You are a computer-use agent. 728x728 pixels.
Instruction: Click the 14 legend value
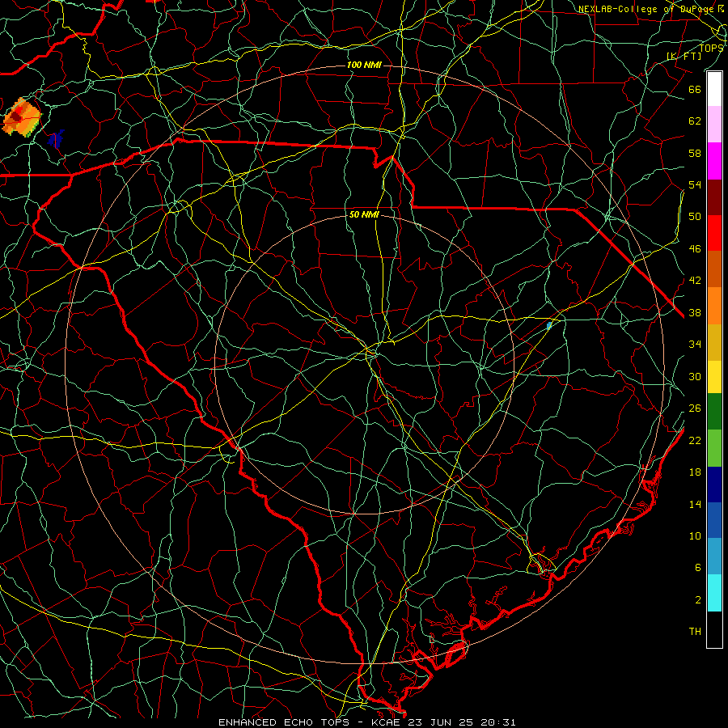[695, 504]
